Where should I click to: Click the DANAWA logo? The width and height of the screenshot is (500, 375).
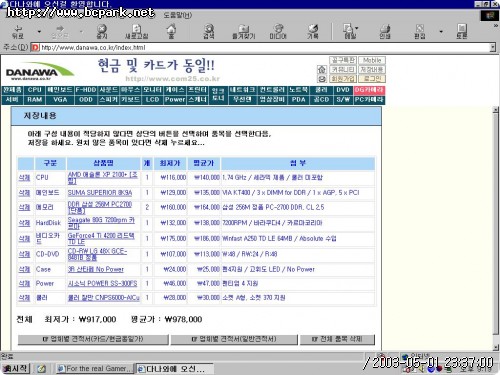[39, 71]
